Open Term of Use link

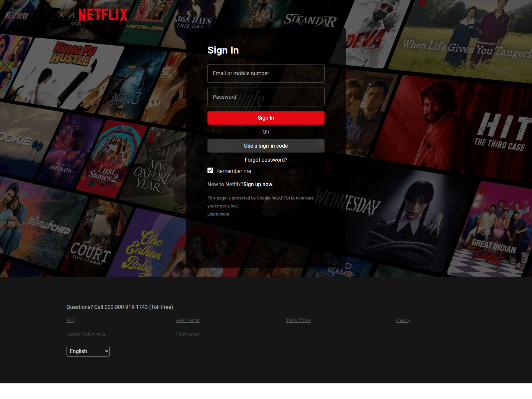(298, 321)
